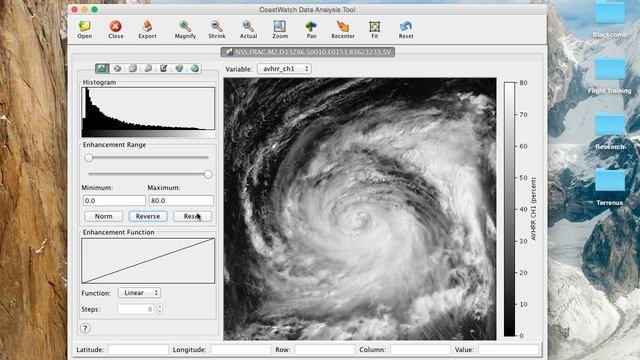The image size is (640, 360).
Task: Click the "Enhancement Range" section label
Action: [x=114, y=144]
